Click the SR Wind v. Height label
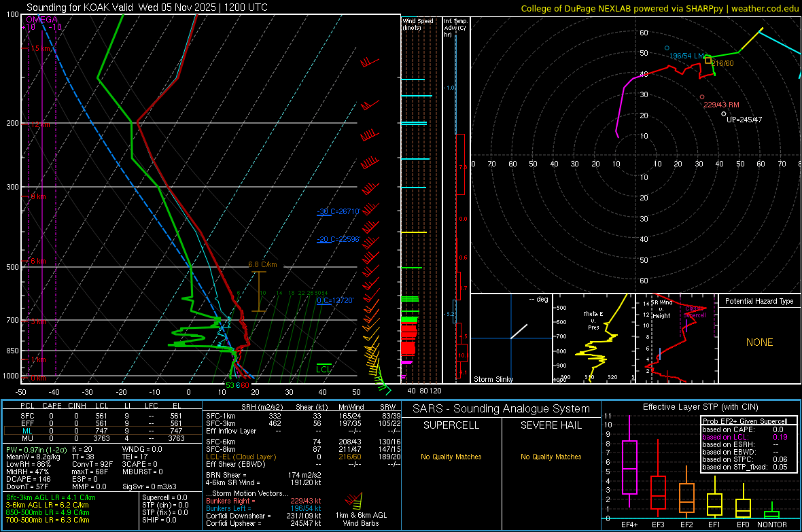 pos(661,309)
